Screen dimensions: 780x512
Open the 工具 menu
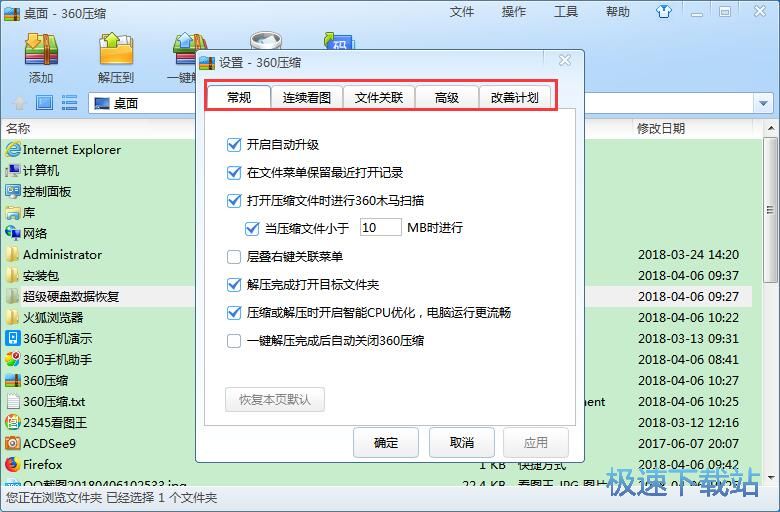click(x=566, y=11)
